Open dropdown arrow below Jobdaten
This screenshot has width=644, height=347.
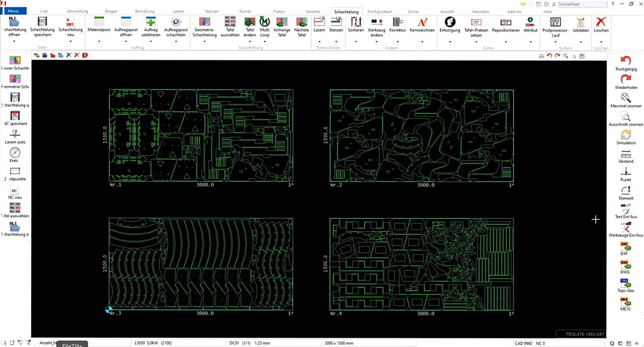(580, 42)
